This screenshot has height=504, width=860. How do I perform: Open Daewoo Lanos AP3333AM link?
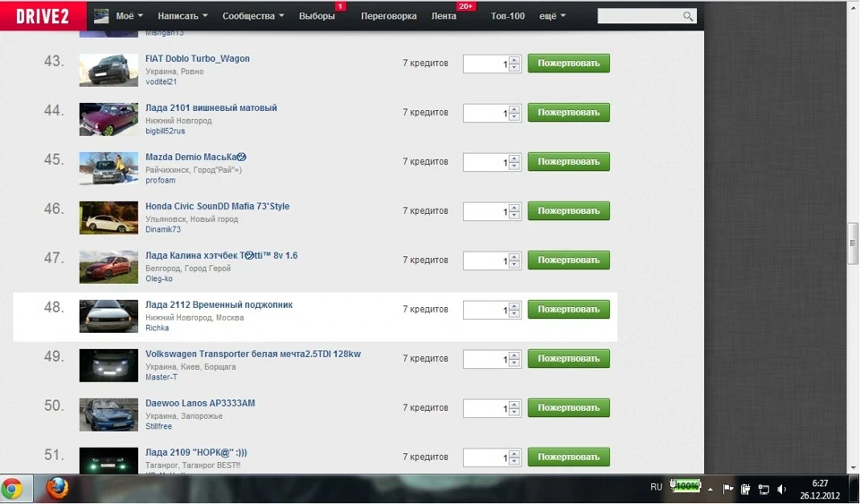(x=200, y=404)
